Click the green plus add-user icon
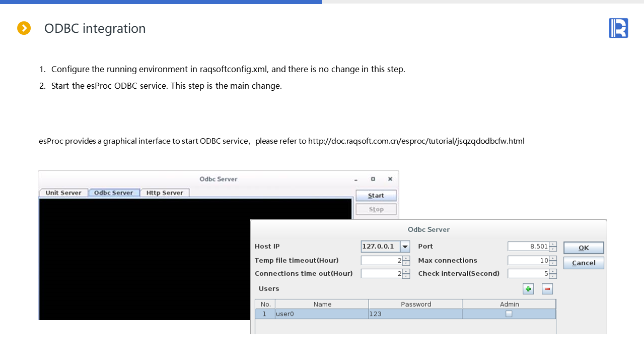644x363 pixels. [x=528, y=289]
